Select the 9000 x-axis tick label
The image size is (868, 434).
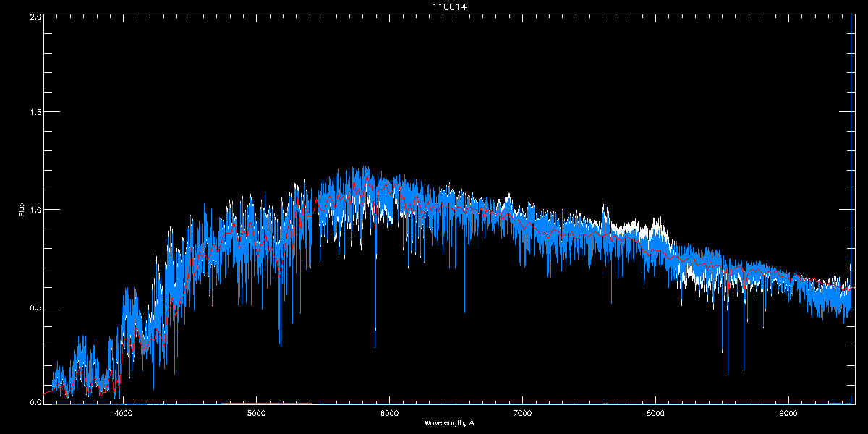[788, 413]
